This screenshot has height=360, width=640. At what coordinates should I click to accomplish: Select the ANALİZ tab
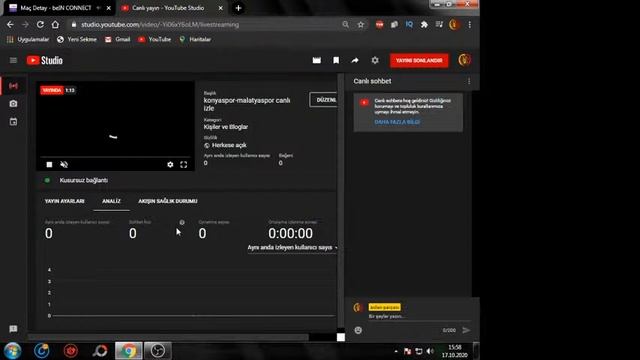(x=111, y=201)
